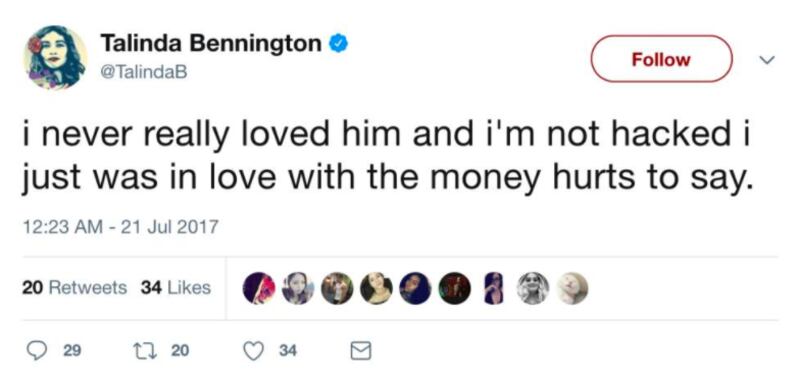Open Talinda Bennington's profile avatar
This screenshot has height=378, width=800.
[x=55, y=57]
